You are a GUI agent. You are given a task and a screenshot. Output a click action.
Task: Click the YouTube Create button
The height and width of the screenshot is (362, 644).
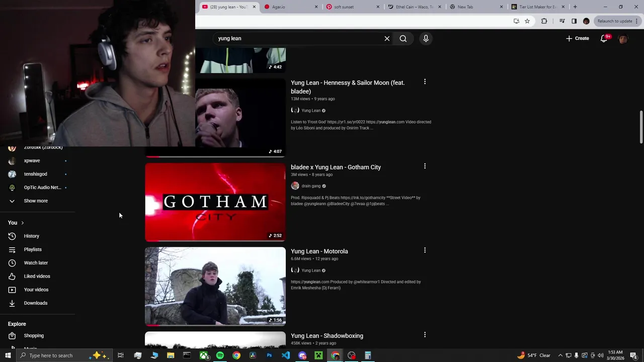(x=577, y=38)
